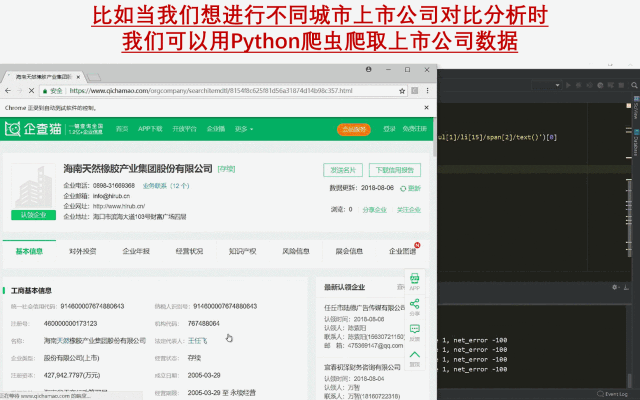Click the IDE search everywhere magnifier
Image resolution: width=640 pixels, height=400 pixels.
click(x=634, y=85)
